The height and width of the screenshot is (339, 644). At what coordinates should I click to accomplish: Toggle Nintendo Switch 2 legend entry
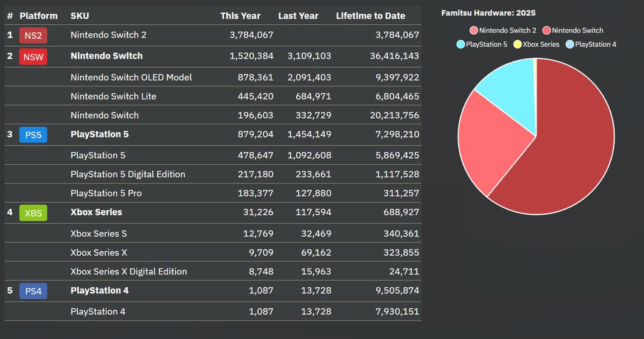tap(502, 30)
